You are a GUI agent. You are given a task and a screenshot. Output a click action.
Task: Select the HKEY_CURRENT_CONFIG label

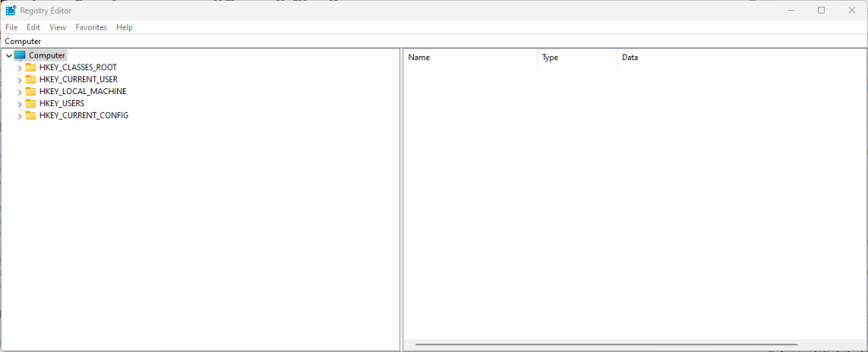coord(84,116)
